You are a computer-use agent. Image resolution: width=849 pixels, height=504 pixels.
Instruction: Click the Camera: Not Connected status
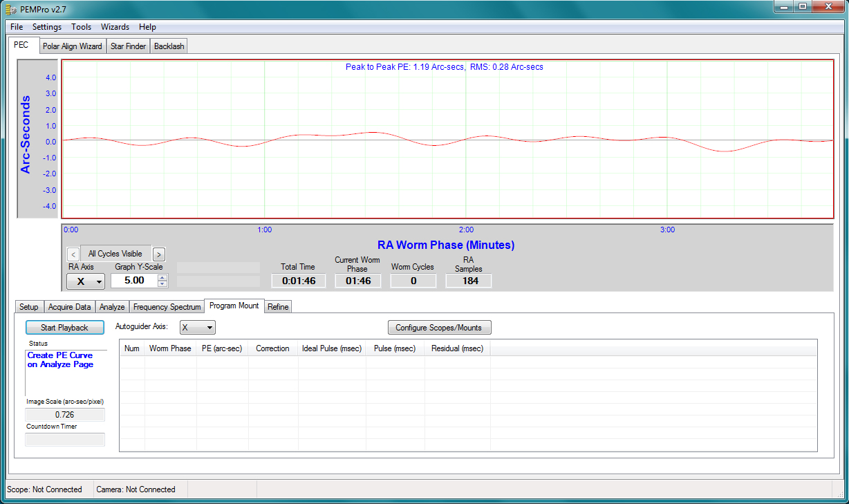point(136,489)
